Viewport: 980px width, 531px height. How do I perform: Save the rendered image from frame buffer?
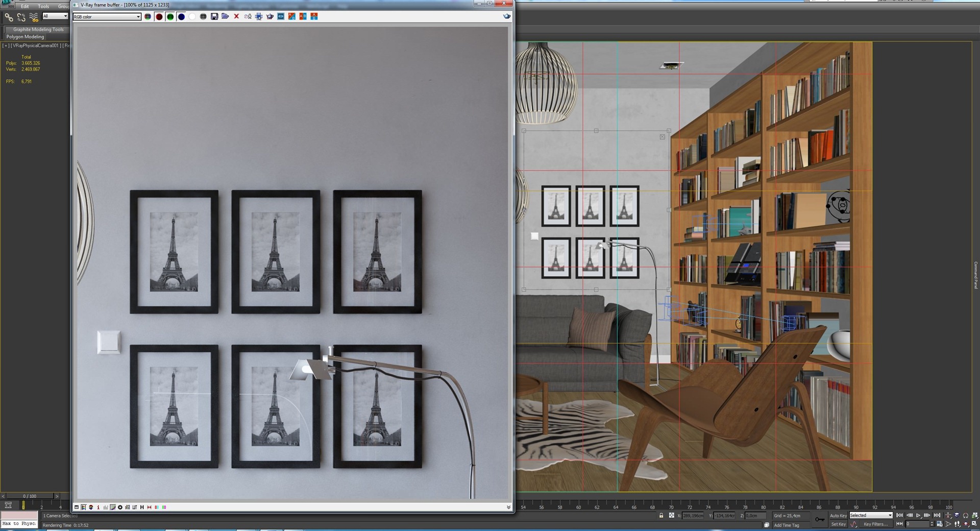click(214, 17)
